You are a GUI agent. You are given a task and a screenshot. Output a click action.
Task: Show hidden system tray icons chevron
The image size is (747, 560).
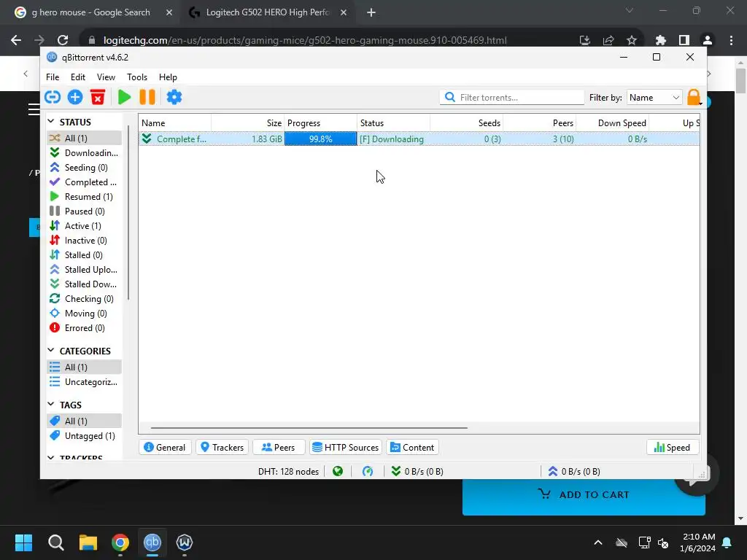(x=598, y=542)
